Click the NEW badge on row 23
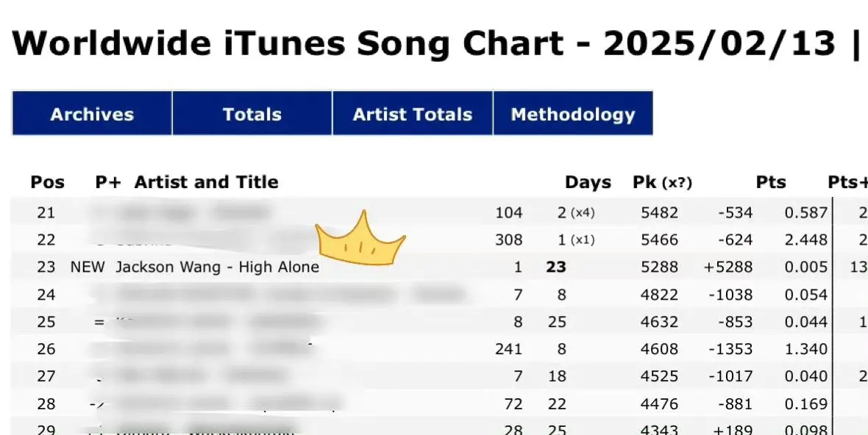The height and width of the screenshot is (435, 868). tap(87, 267)
